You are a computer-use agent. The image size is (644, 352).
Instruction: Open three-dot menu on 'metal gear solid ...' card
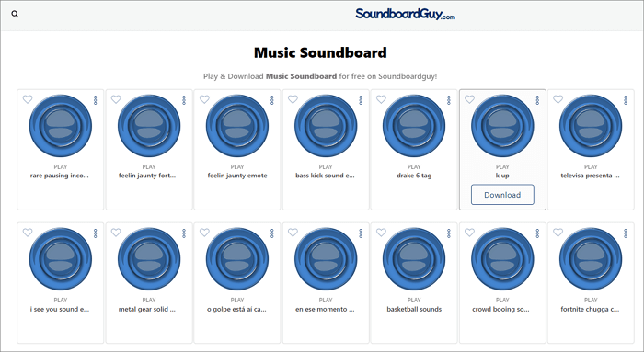click(x=184, y=233)
